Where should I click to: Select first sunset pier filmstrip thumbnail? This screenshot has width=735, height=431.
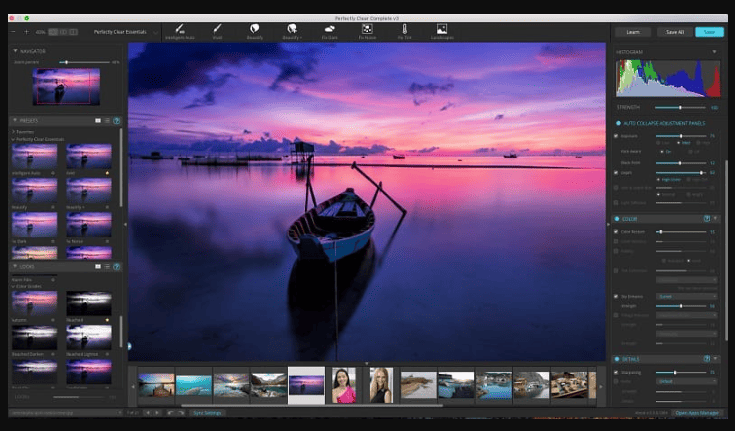coord(156,385)
